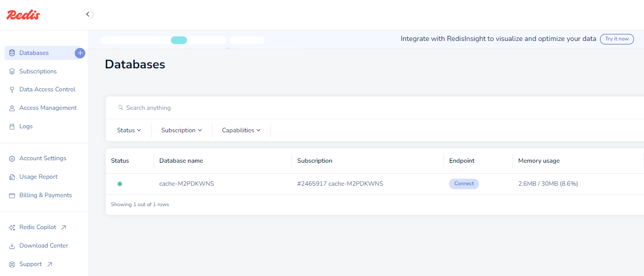The image size is (644, 276).
Task: Click the Data Access Control key icon
Action: [x=12, y=90]
